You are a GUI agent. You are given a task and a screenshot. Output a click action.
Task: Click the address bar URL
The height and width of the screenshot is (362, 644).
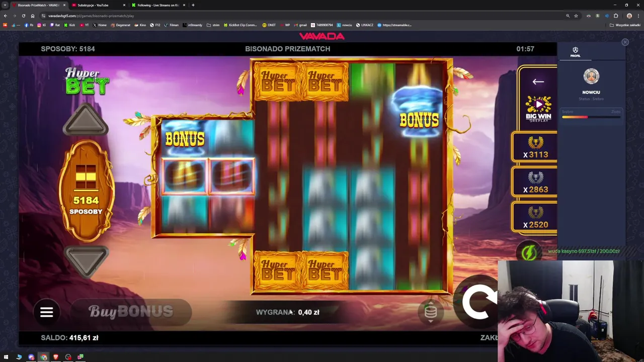(x=91, y=16)
